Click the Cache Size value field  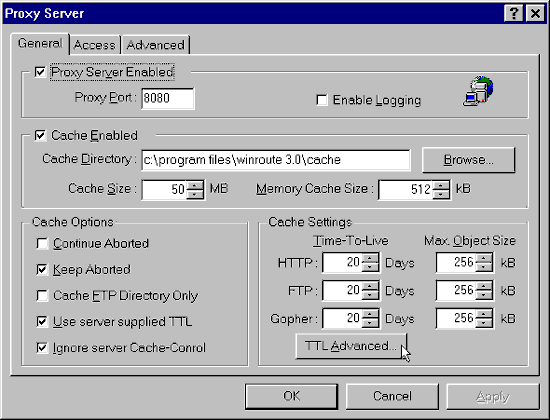[x=164, y=189]
